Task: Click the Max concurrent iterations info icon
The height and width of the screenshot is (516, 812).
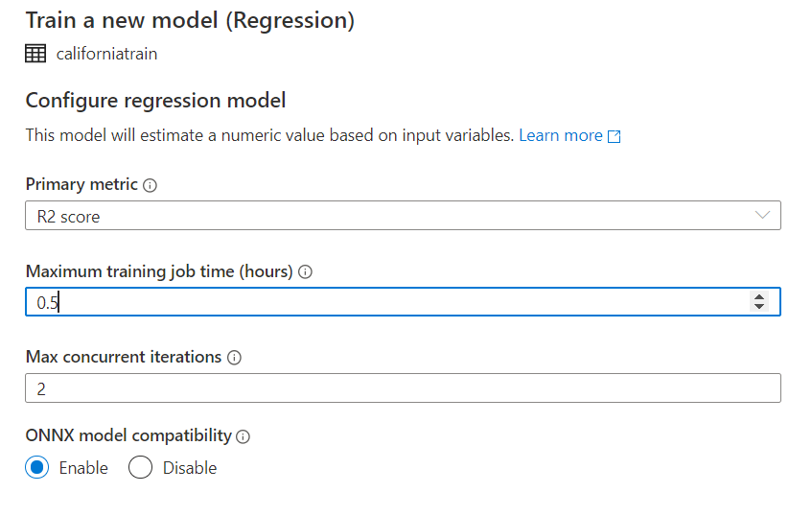Action: click(x=235, y=358)
